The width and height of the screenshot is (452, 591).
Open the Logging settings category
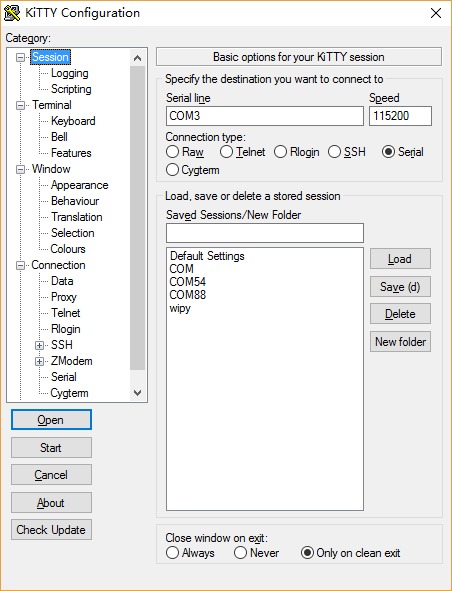(70, 73)
